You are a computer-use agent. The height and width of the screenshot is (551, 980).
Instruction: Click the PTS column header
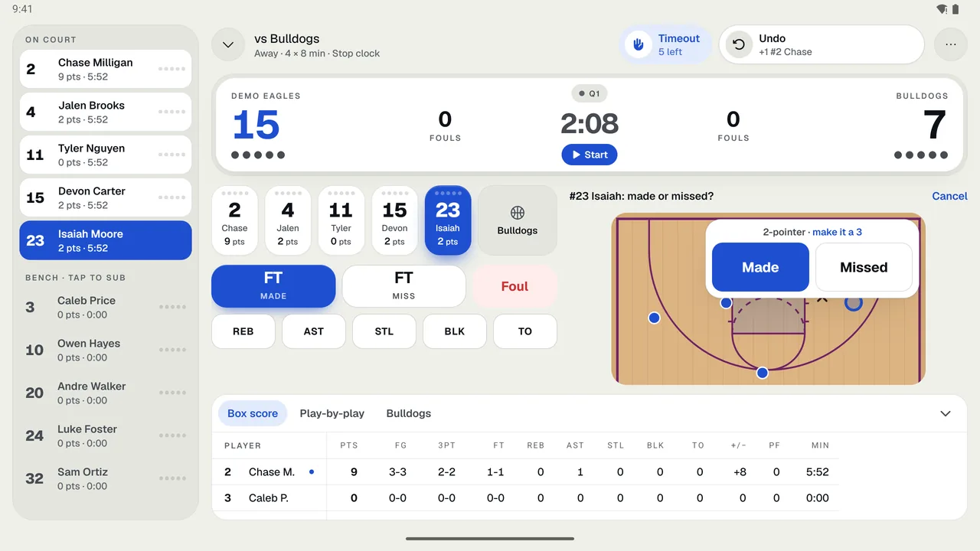tap(349, 445)
